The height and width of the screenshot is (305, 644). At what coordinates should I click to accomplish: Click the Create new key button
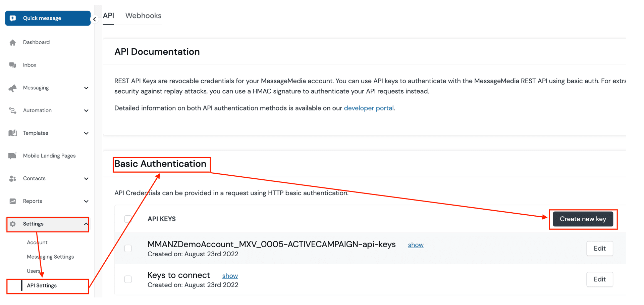583,219
